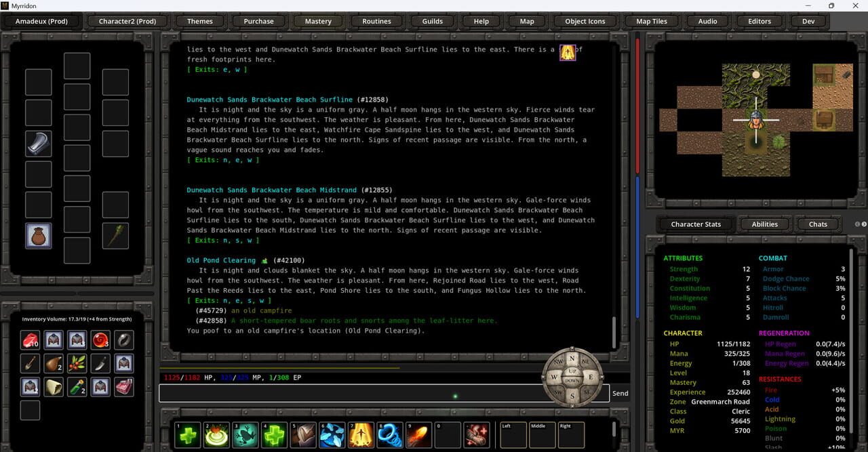Click the Old Pond Clearing room title

[x=221, y=260]
